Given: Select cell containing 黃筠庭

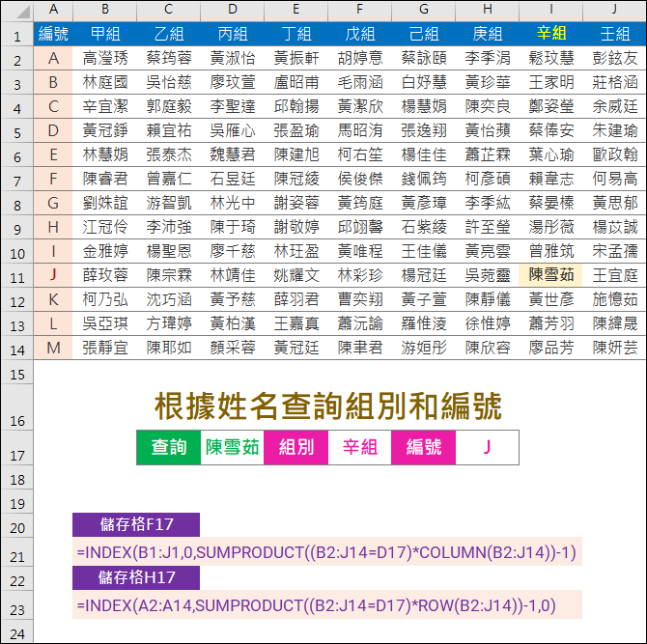Looking at the screenshot, I should [x=360, y=203].
